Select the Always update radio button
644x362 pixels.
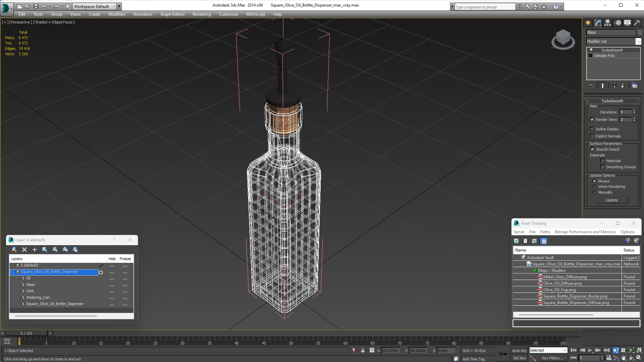(x=594, y=181)
